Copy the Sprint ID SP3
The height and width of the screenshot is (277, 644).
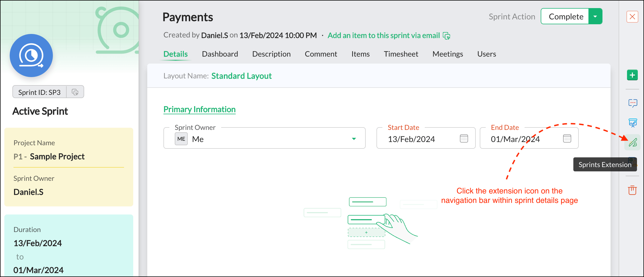(75, 92)
